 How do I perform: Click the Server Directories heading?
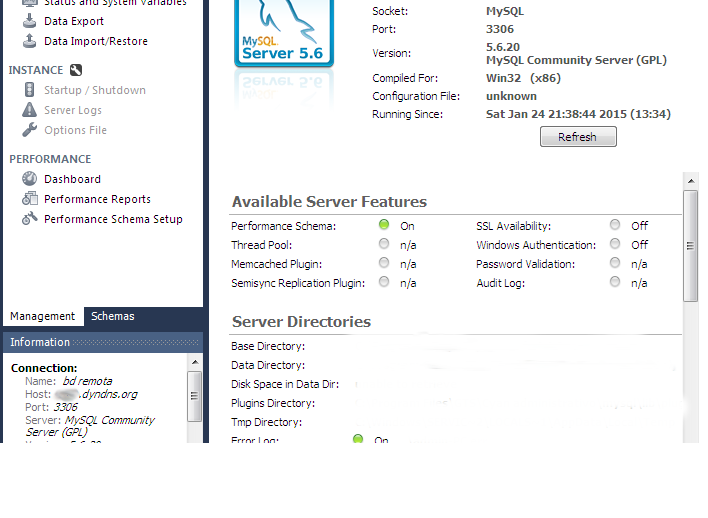click(301, 322)
